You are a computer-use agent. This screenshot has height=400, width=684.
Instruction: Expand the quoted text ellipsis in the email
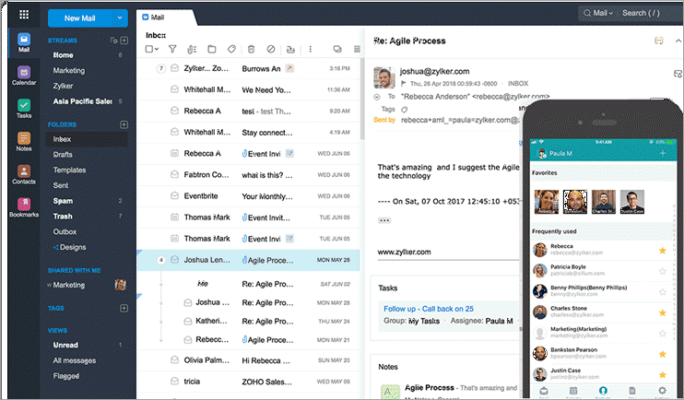point(384,220)
